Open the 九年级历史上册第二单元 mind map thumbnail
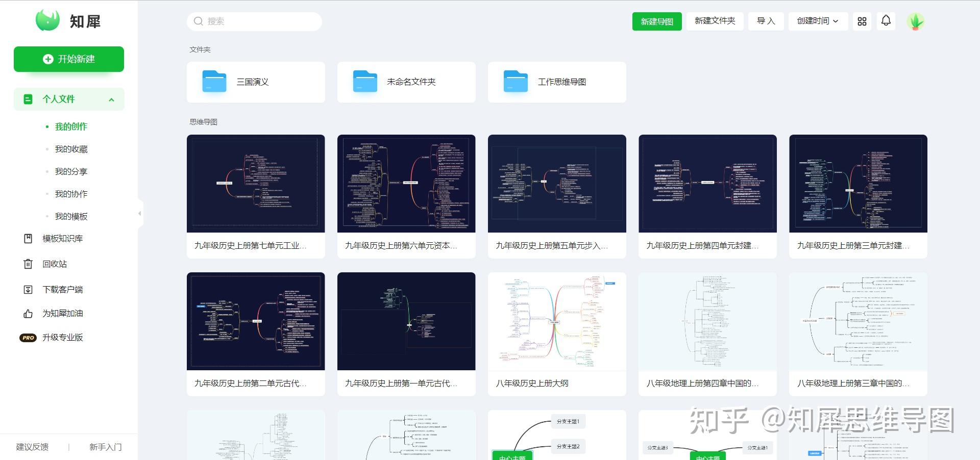980x460 pixels. (x=256, y=321)
